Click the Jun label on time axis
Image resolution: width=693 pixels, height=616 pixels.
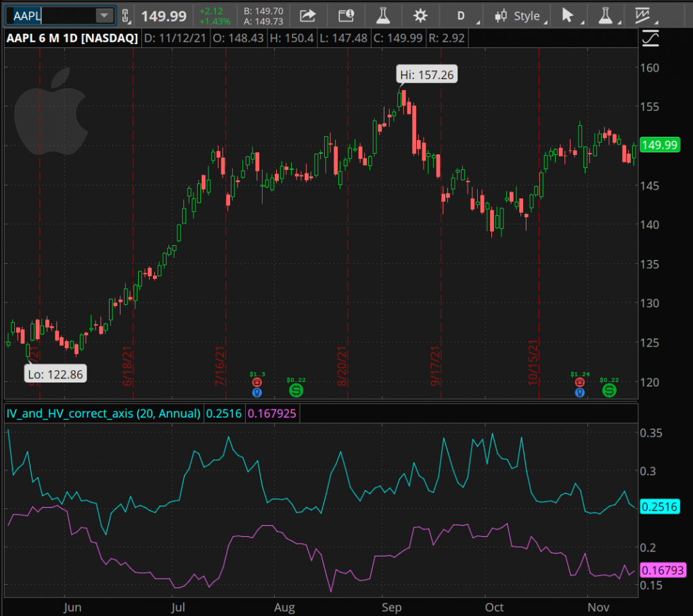pos(72,607)
